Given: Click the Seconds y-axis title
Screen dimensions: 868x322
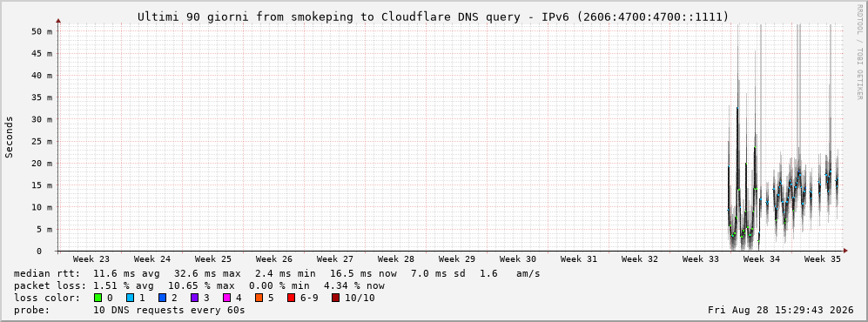Looking at the screenshot, I should [x=10, y=137].
